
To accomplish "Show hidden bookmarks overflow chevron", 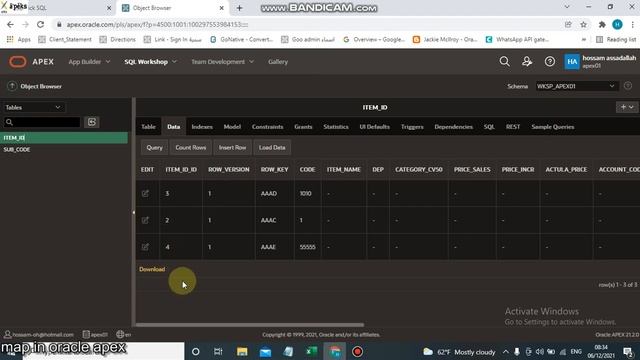I will point(584,39).
